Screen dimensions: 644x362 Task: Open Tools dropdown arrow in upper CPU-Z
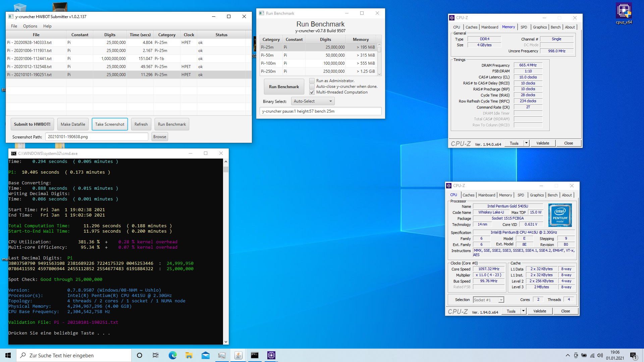click(x=526, y=143)
